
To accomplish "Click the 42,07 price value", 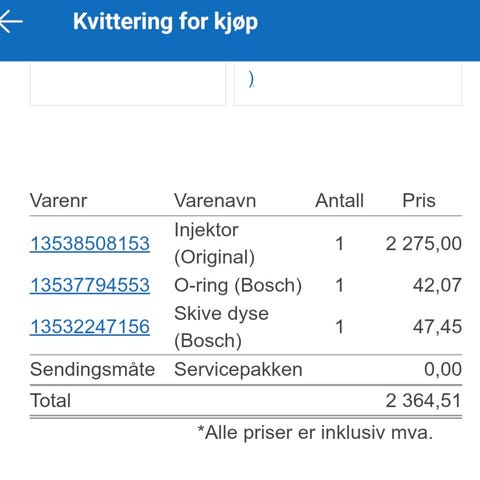I will [x=437, y=285].
